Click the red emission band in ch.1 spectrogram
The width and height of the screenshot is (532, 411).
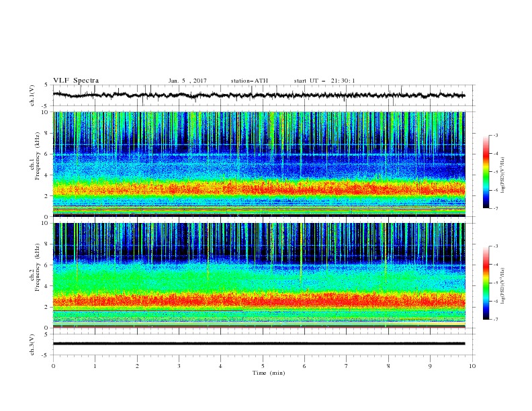click(259, 187)
